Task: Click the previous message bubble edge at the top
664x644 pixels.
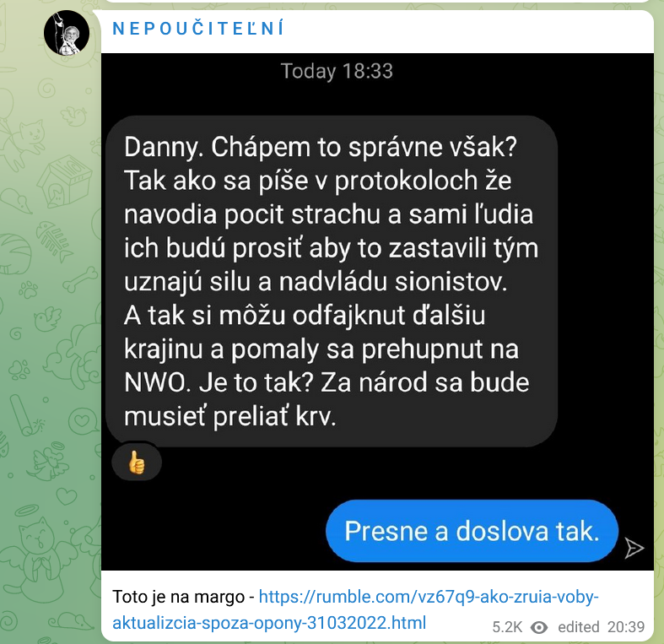Action: point(377,2)
